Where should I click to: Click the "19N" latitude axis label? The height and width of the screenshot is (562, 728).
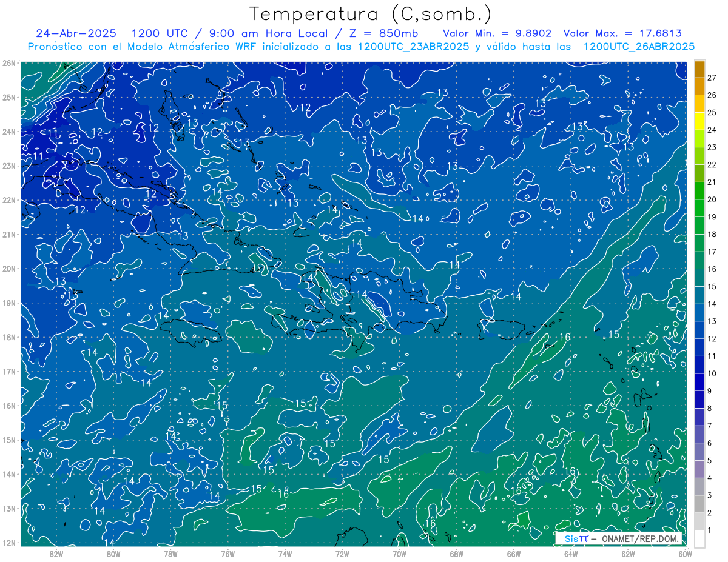click(9, 303)
